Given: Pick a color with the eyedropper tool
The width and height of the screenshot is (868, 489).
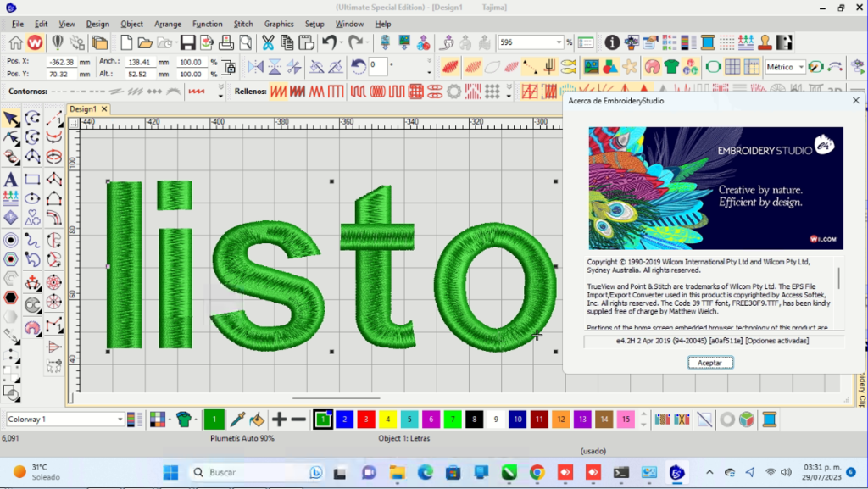Looking at the screenshot, I should click(236, 420).
